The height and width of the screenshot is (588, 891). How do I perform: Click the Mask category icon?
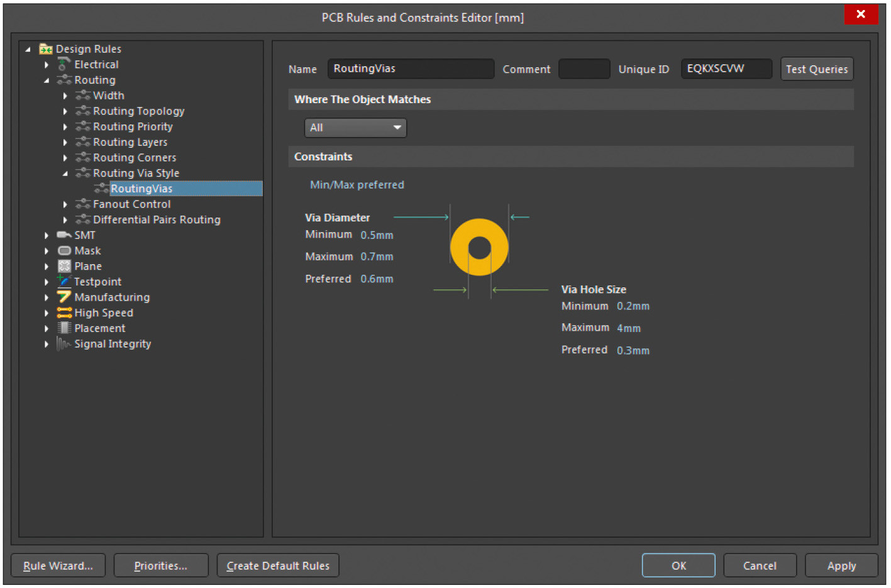point(64,251)
